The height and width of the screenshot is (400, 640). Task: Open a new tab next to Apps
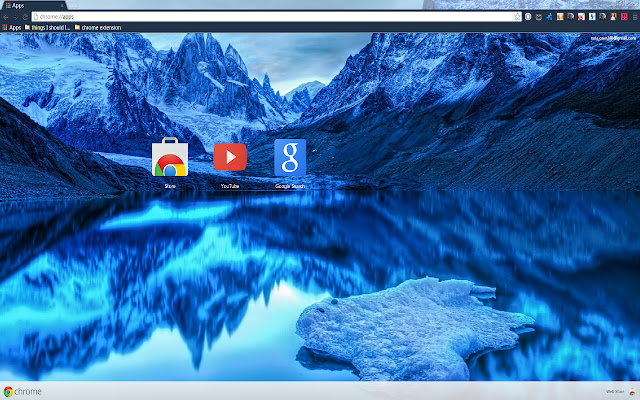point(73,6)
